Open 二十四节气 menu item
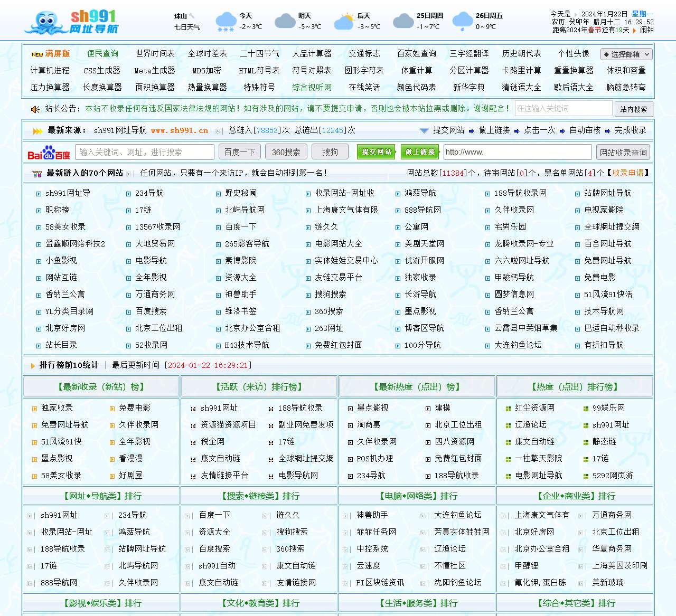This screenshot has width=676, height=616. pyautogui.click(x=259, y=53)
